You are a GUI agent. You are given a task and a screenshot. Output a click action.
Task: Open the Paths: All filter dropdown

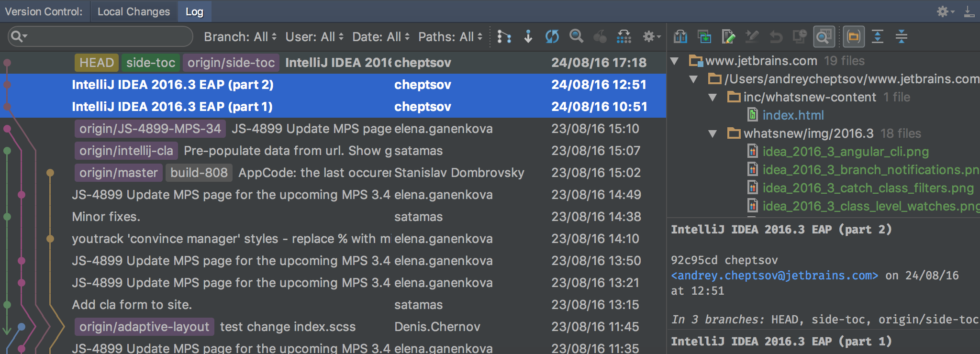[450, 37]
